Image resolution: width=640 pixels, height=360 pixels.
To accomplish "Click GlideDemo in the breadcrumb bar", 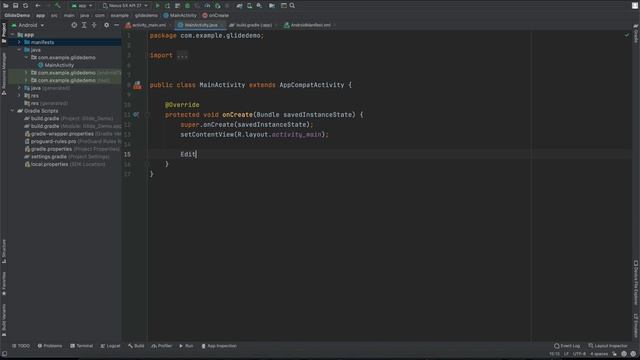I will click(17, 16).
